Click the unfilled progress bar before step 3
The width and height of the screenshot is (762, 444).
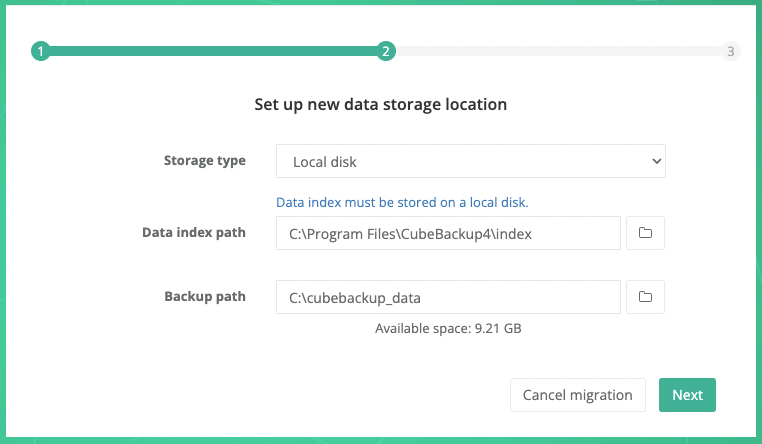[558, 51]
